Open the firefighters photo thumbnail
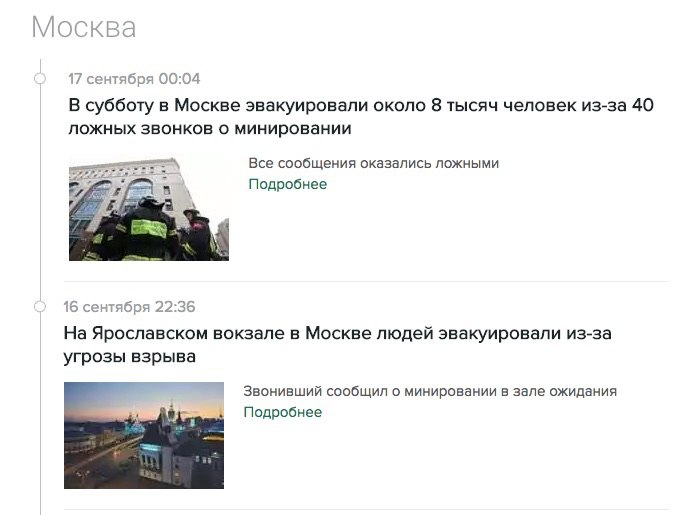The height and width of the screenshot is (515, 689). (149, 209)
